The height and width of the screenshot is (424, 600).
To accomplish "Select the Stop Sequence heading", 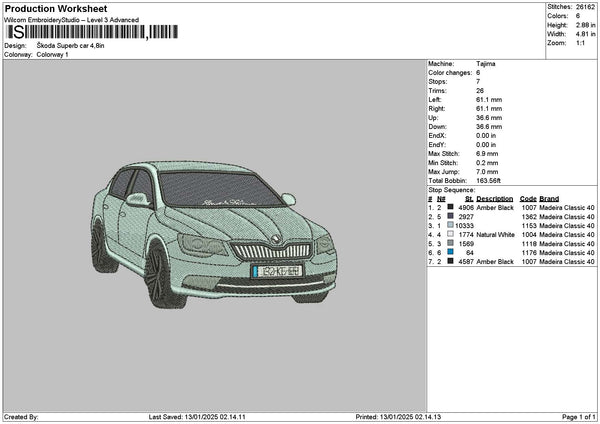I will click(452, 189).
